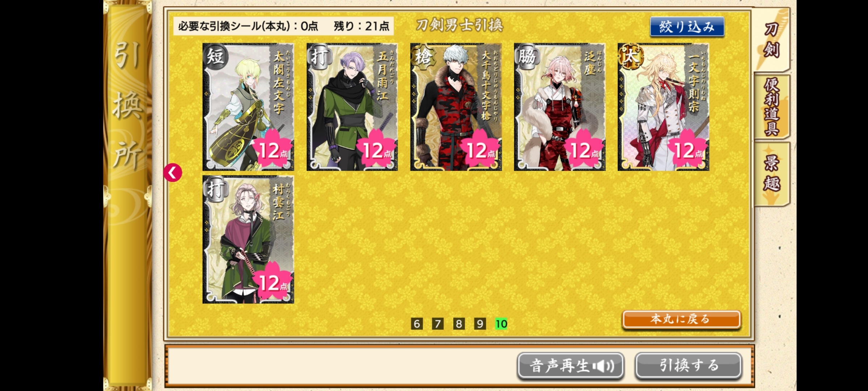Select the 太閤左文字 sword card
This screenshot has width=868, height=391.
pos(248,107)
